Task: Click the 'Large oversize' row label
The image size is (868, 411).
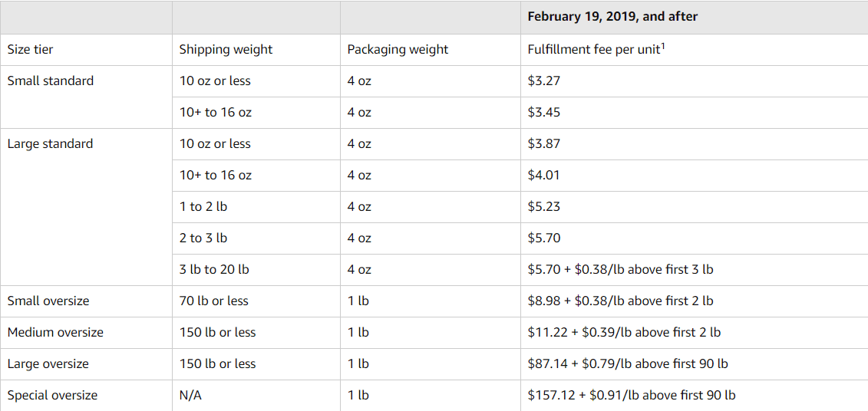Action: 48,363
